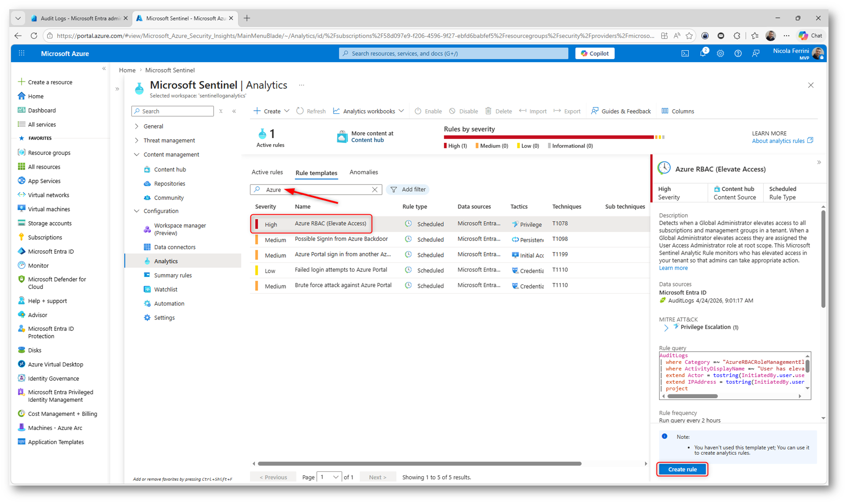Switch to Anomalies tab

coord(364,172)
